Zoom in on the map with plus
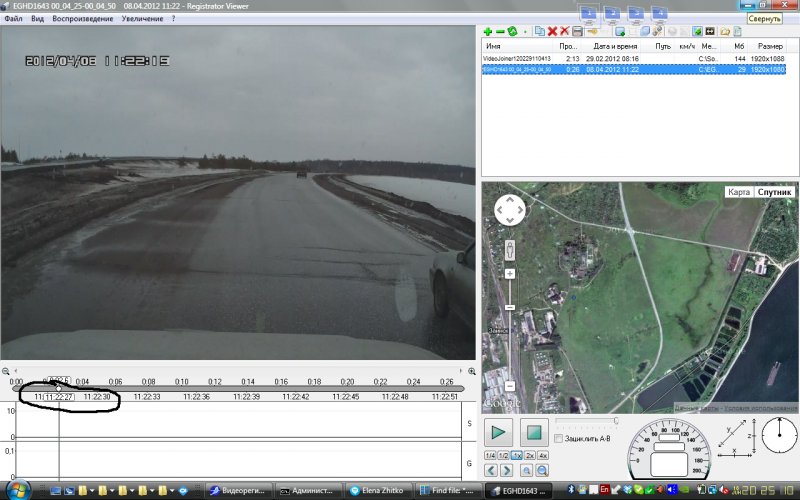This screenshot has height=500, width=800. pos(510,273)
